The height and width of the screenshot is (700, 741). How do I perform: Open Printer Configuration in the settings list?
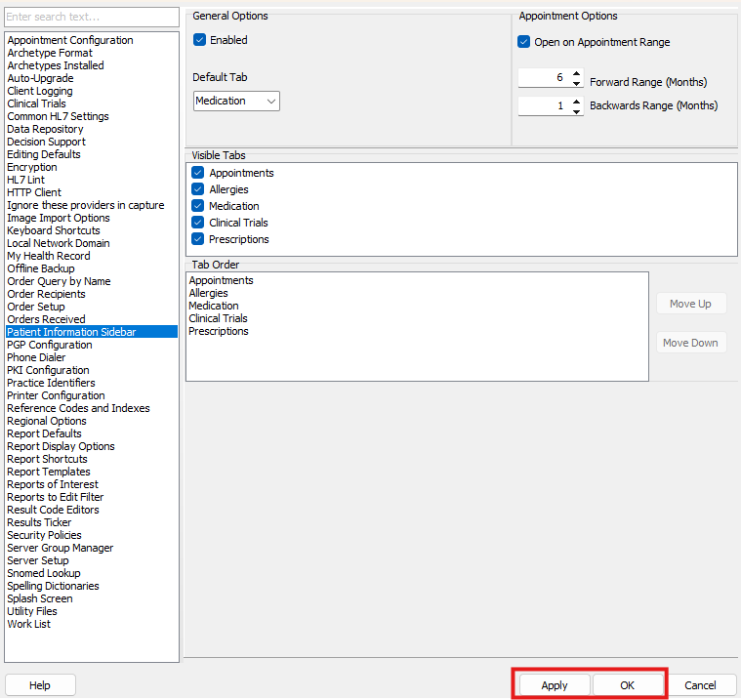point(56,395)
